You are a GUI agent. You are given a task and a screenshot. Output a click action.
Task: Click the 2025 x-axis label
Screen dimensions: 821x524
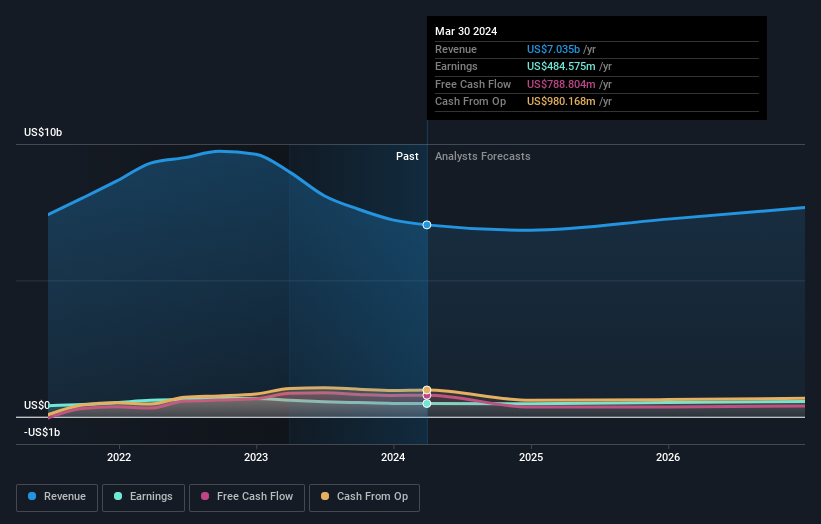[x=531, y=457]
